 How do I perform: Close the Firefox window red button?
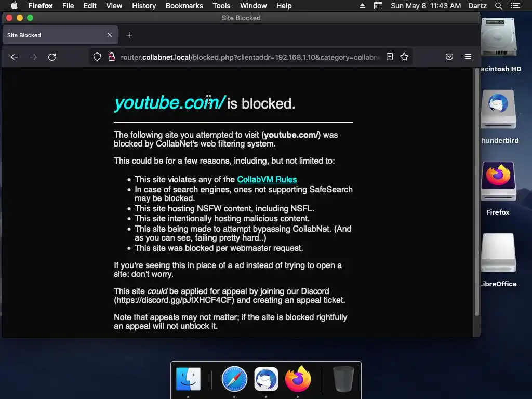pyautogui.click(x=9, y=18)
